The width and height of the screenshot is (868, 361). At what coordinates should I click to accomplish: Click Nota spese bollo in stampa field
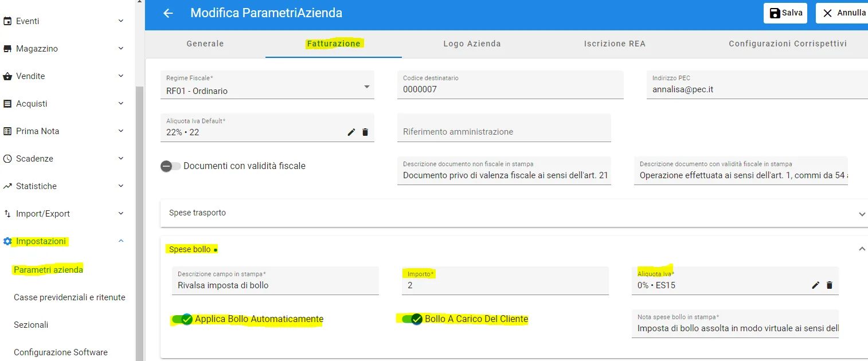click(x=735, y=324)
